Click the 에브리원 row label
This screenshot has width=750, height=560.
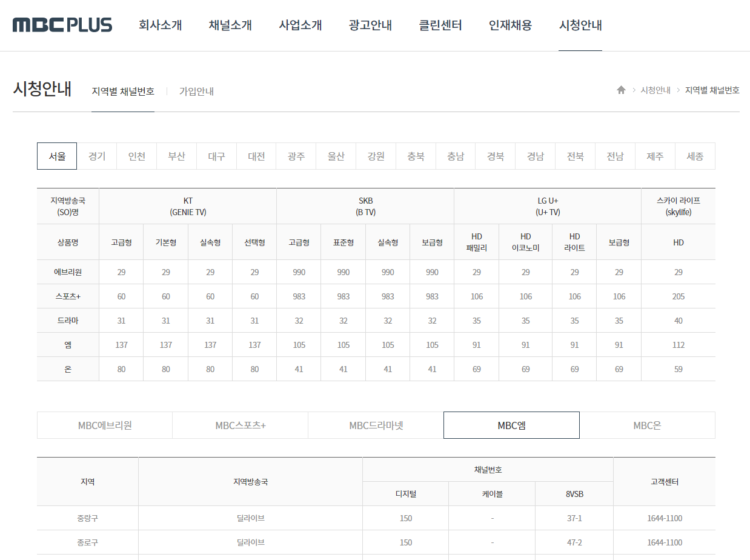coord(68,272)
